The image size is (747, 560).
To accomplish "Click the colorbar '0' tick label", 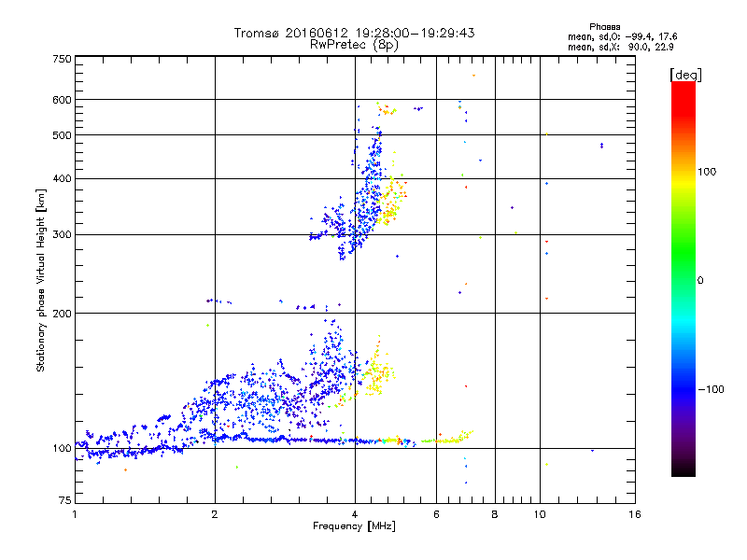I will click(700, 281).
